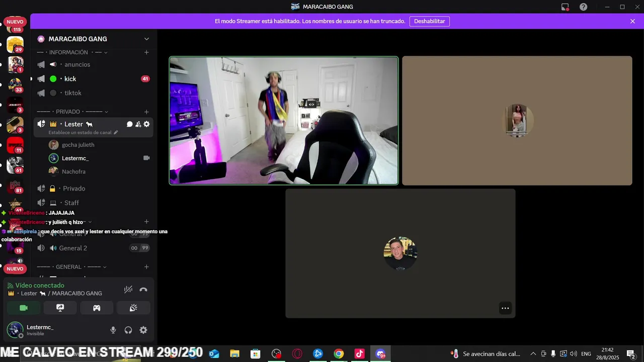Image resolution: width=644 pixels, height=362 pixels.
Task: Jump to top NUEVO unread indicator
Action: (15, 22)
